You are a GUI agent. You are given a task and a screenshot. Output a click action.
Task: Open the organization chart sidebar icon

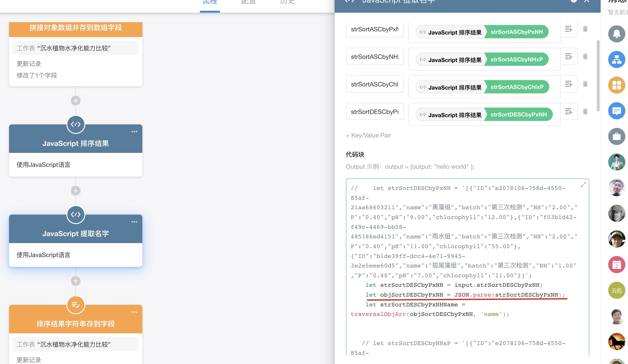click(x=617, y=60)
